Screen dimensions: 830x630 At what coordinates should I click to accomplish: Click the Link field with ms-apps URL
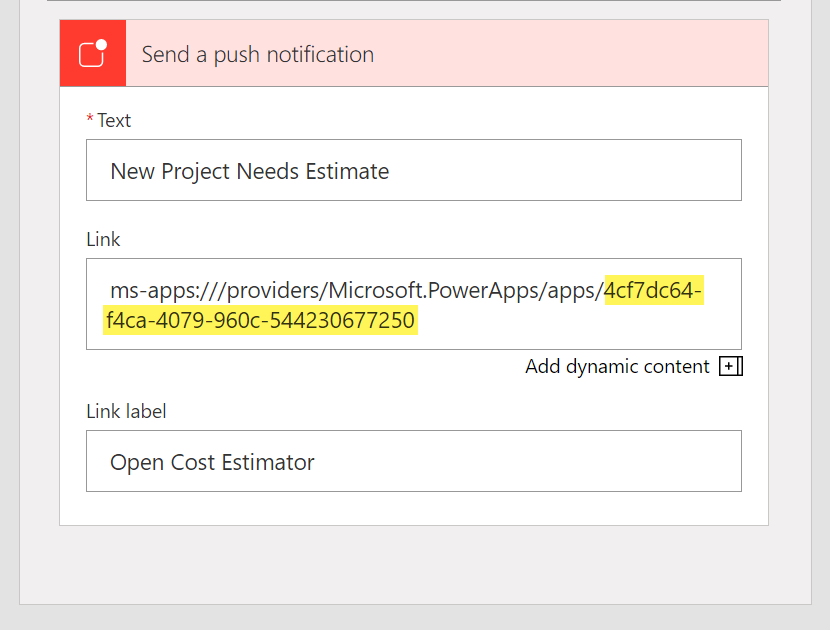[414, 304]
